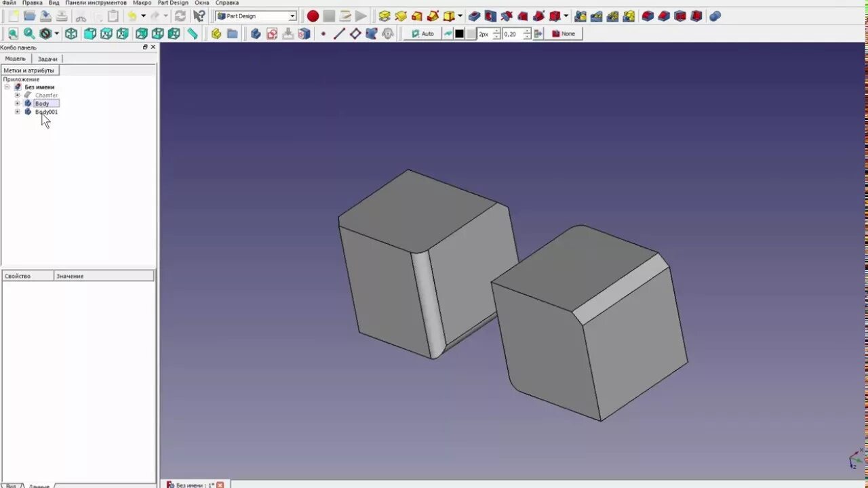The image size is (868, 488).
Task: Select the Groove tool
Action: (x=507, y=16)
